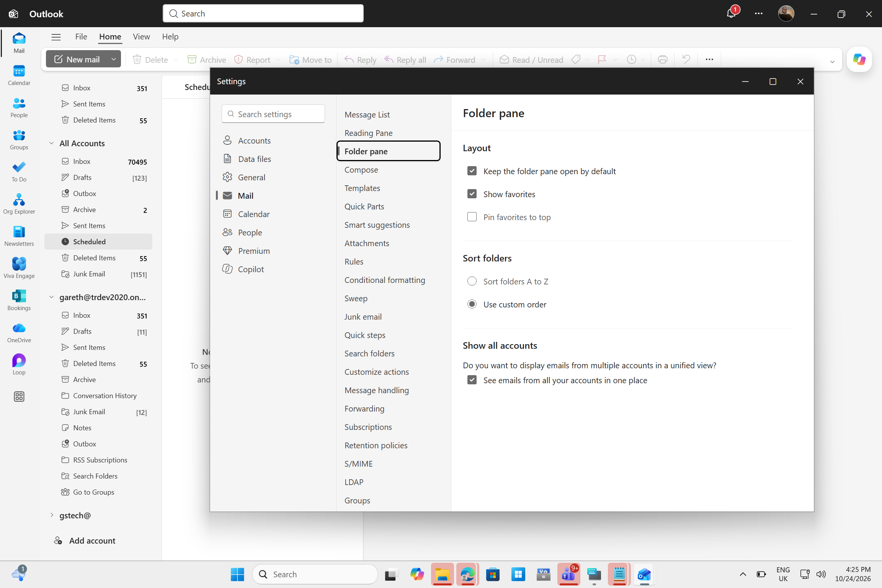
Task: Open Groups from the app bar
Action: coord(19,140)
